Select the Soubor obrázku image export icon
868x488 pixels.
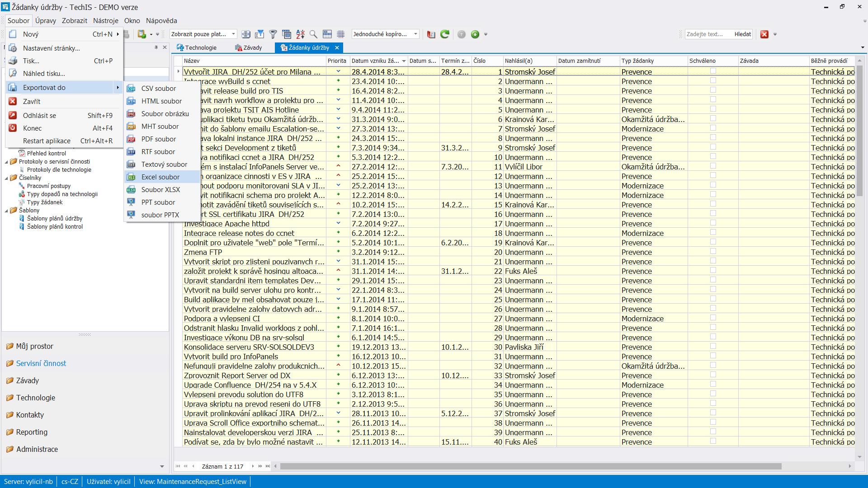point(131,114)
